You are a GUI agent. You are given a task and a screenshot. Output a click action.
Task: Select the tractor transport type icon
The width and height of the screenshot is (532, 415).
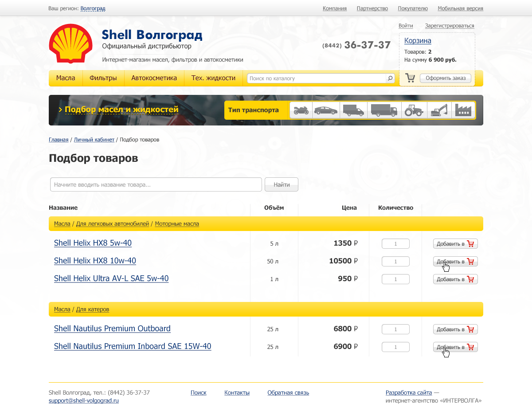click(x=414, y=110)
